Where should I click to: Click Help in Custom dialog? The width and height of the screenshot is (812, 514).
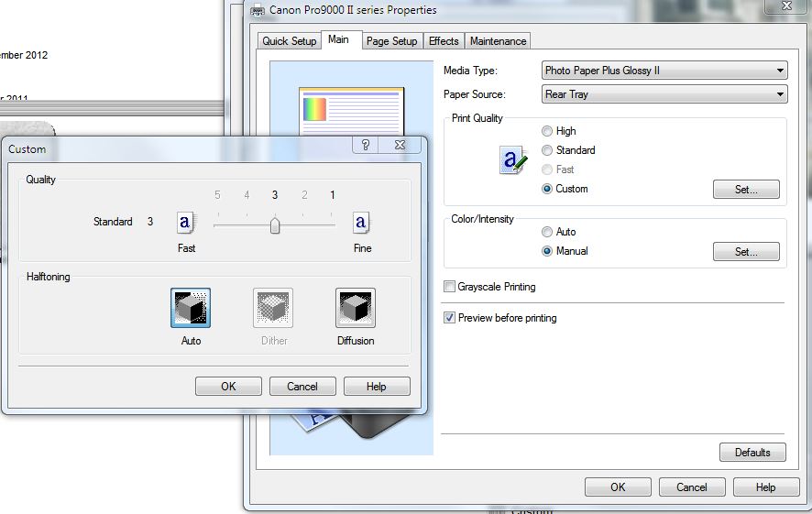(x=377, y=386)
